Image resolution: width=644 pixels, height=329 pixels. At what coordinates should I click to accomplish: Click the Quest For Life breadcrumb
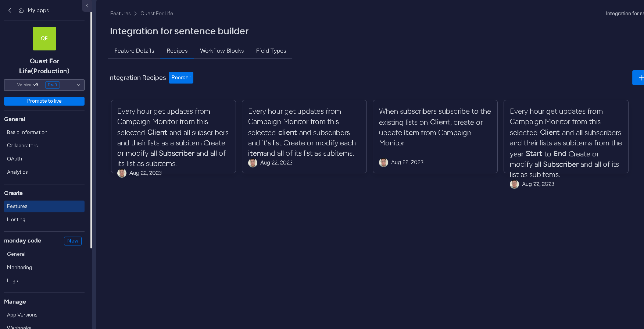[157, 13]
